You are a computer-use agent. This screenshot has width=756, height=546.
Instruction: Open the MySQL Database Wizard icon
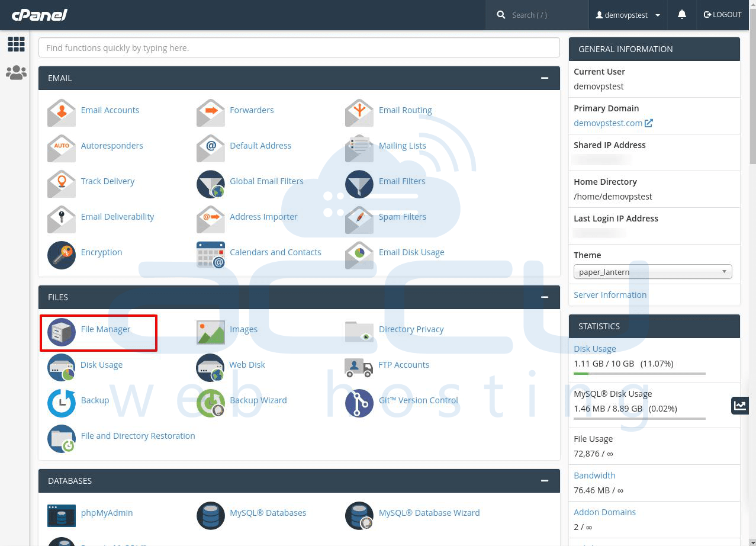[359, 515]
